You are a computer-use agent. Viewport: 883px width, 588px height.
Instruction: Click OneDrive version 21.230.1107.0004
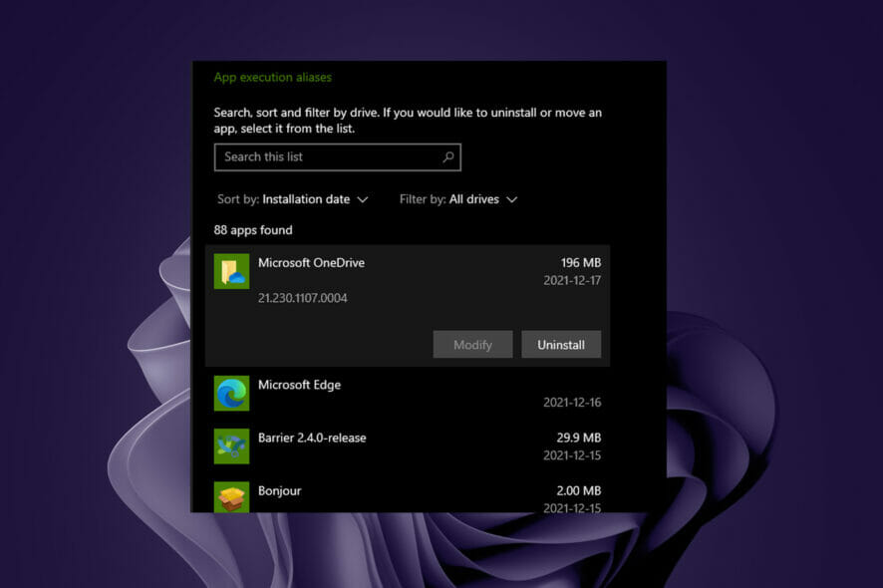pos(302,298)
